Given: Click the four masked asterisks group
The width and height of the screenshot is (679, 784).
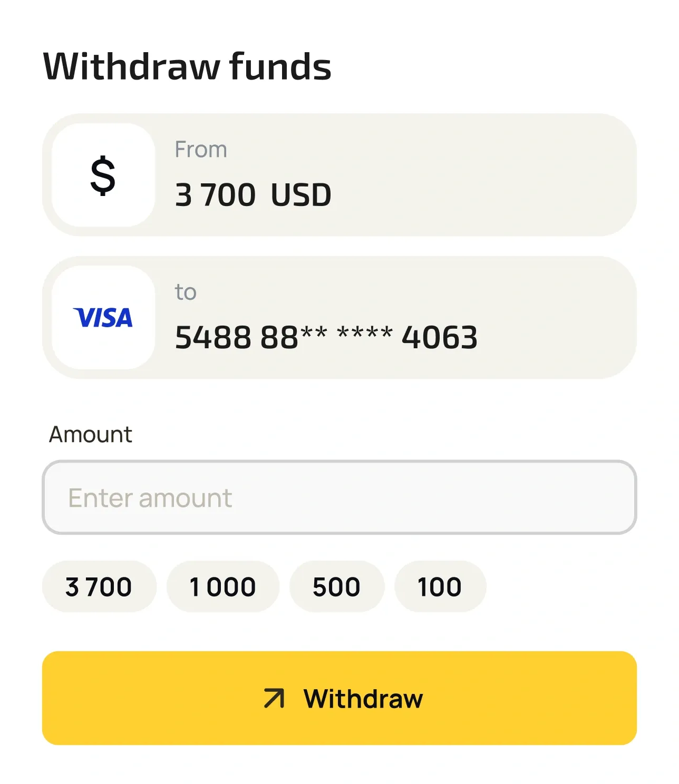Looking at the screenshot, I should tap(365, 335).
